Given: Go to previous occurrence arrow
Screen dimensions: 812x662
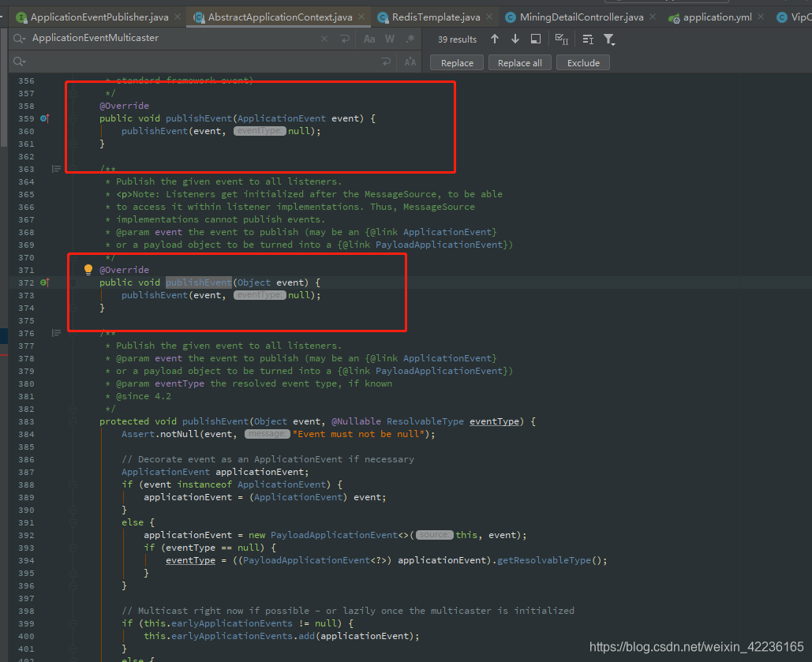Looking at the screenshot, I should pyautogui.click(x=495, y=39).
